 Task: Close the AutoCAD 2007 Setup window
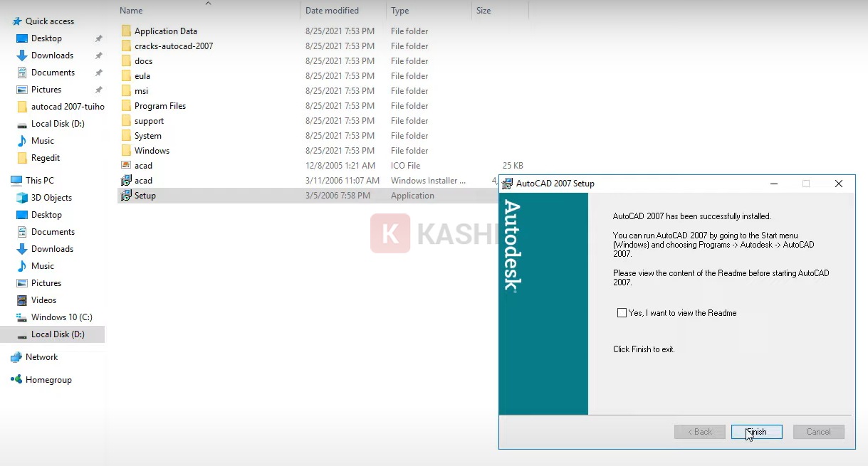click(x=838, y=184)
